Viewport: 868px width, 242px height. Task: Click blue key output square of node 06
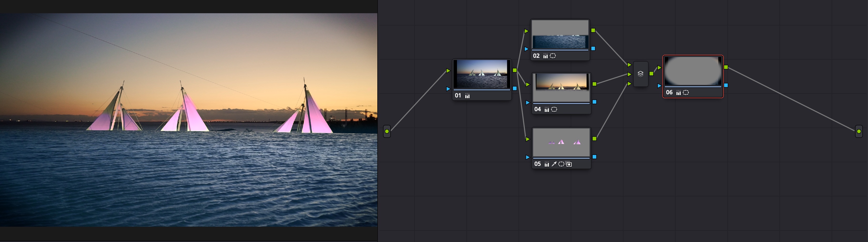[726, 86]
